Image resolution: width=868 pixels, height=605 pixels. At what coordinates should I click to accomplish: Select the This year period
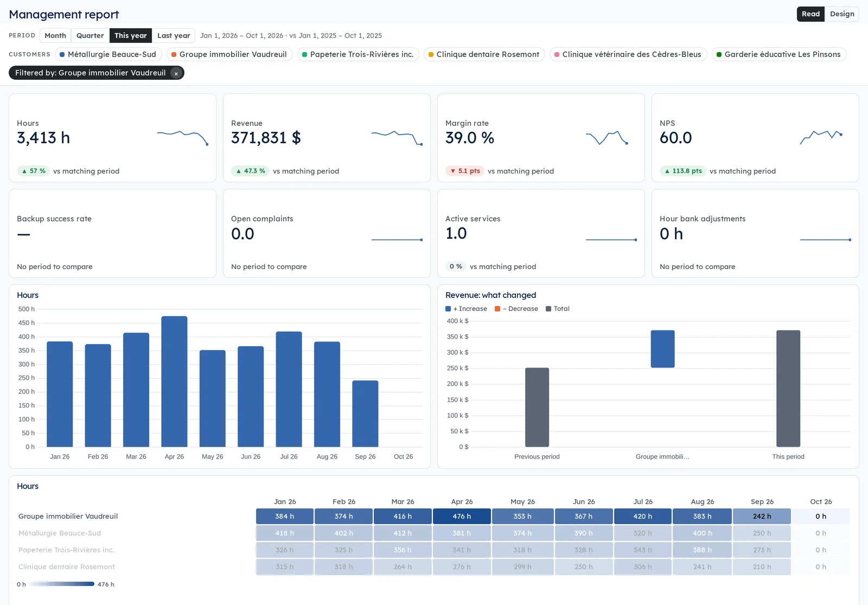(131, 36)
